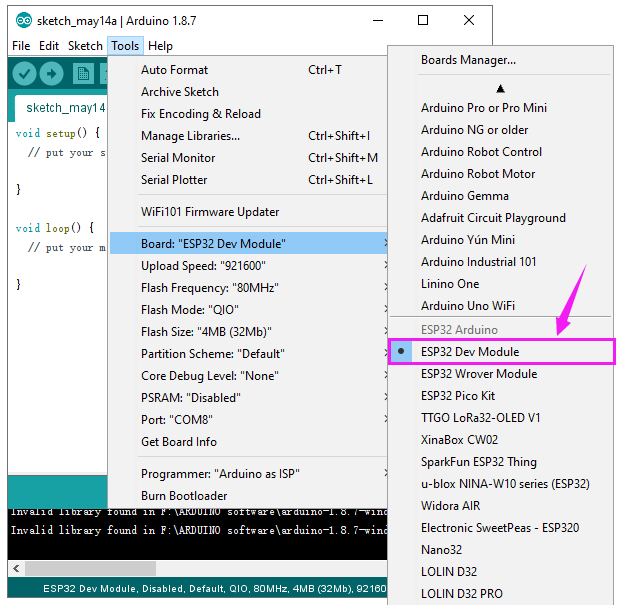The width and height of the screenshot is (625, 605).
Task: Pick XinaBox CW02 board
Action: pos(501,440)
